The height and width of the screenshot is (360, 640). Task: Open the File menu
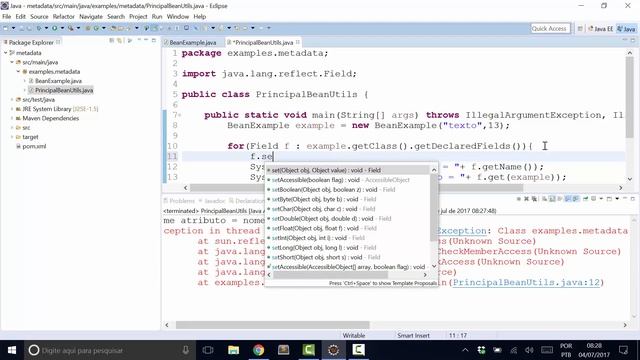coord(7,17)
